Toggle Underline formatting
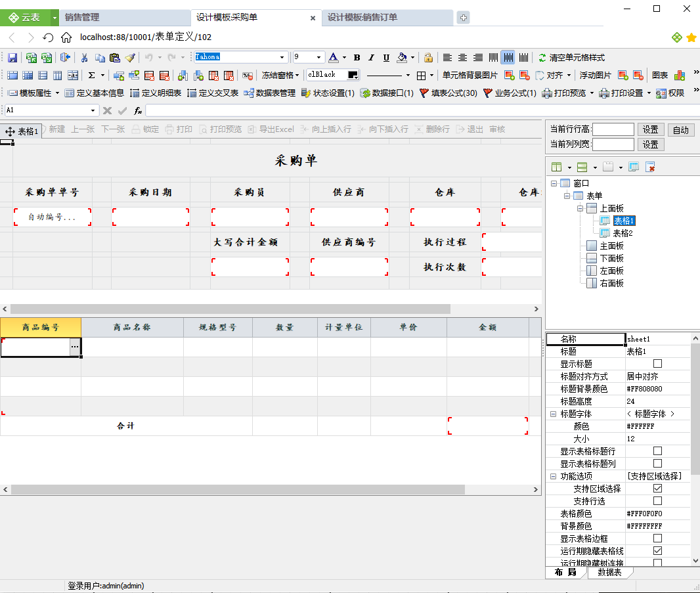The width and height of the screenshot is (700, 593). click(x=386, y=58)
